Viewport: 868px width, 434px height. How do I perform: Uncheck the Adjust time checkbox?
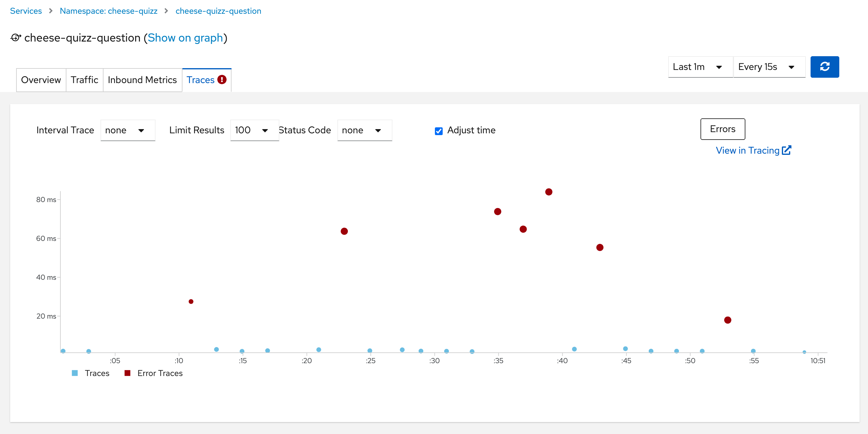pos(438,131)
